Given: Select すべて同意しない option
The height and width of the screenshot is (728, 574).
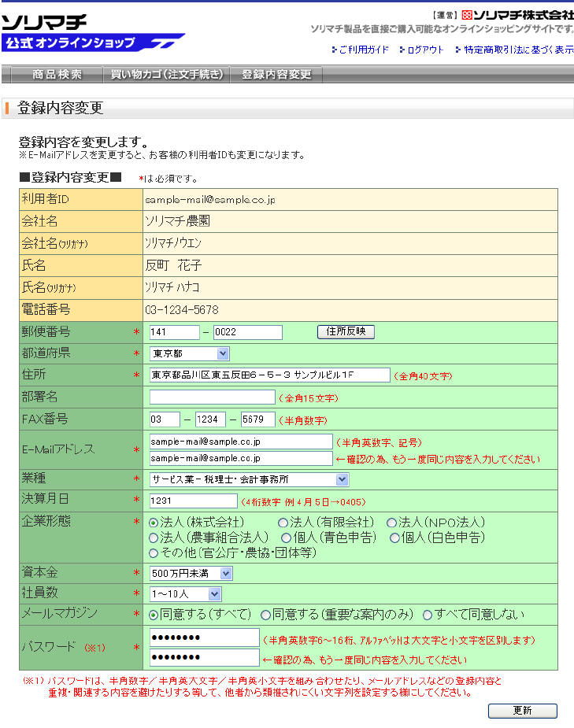Looking at the screenshot, I should point(428,615).
